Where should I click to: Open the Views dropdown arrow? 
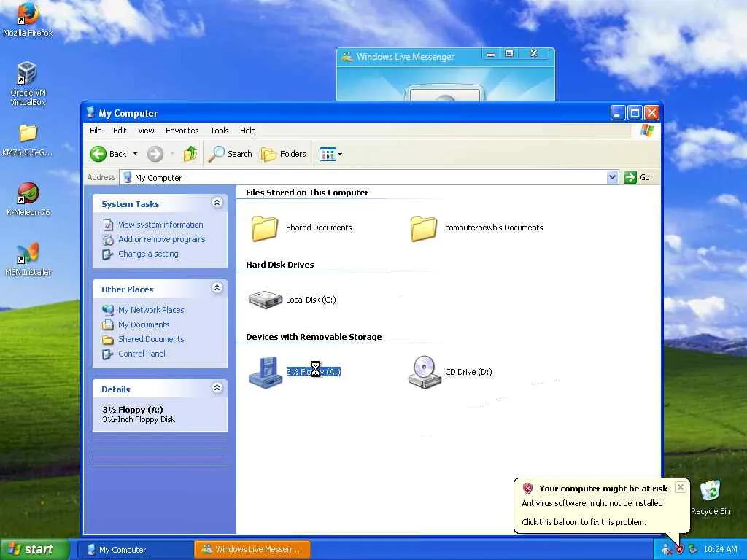tap(340, 155)
